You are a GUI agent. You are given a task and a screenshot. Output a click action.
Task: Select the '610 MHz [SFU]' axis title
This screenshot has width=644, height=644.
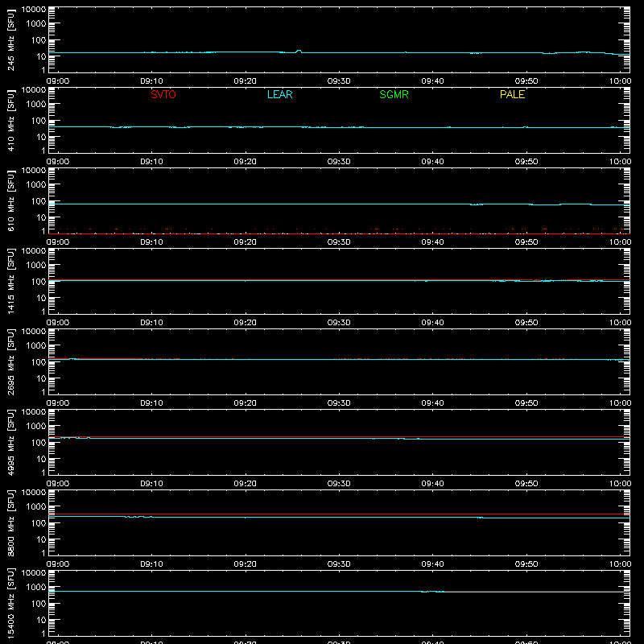pos(10,200)
